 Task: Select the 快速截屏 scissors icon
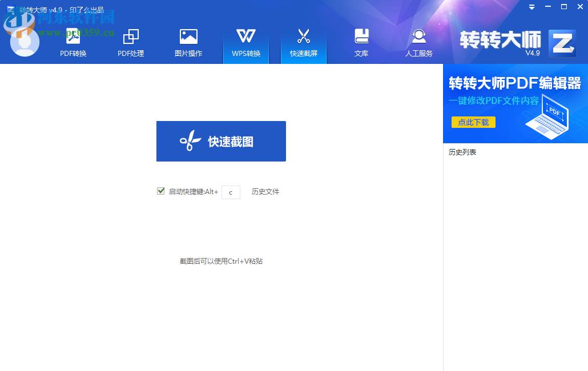[303, 35]
